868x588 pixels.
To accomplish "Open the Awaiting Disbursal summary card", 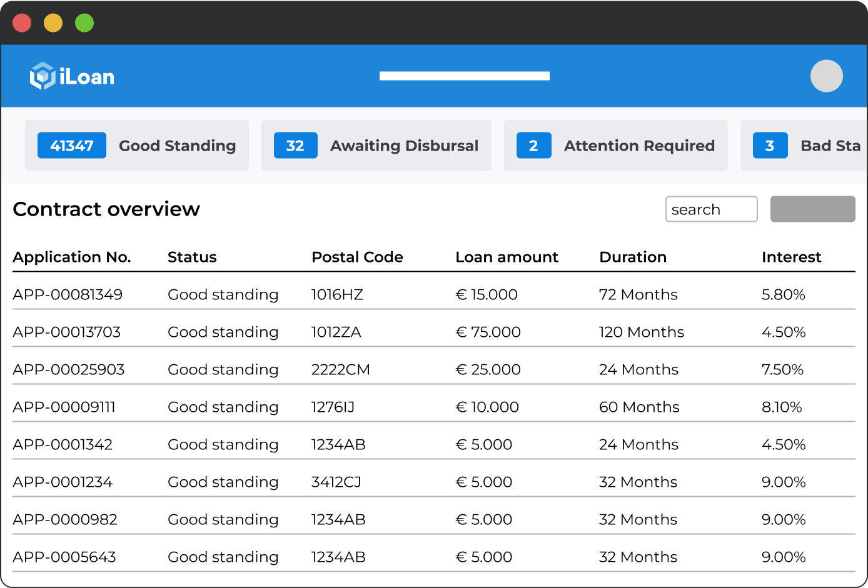I will point(376,145).
